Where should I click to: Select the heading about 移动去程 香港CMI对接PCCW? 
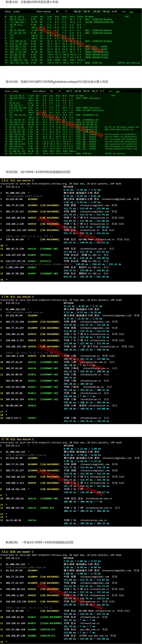coord(57,82)
